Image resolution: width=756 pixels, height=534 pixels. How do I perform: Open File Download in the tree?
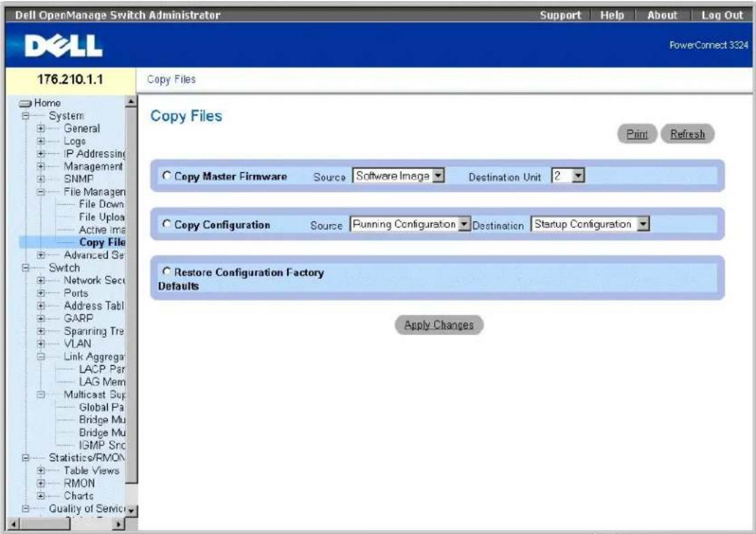pyautogui.click(x=102, y=204)
